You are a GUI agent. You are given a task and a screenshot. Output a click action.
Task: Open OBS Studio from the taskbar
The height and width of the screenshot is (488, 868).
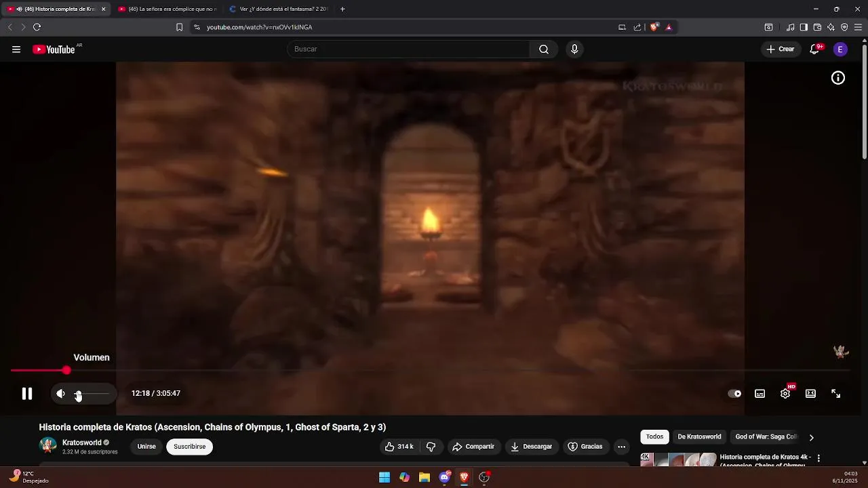[x=484, y=477]
